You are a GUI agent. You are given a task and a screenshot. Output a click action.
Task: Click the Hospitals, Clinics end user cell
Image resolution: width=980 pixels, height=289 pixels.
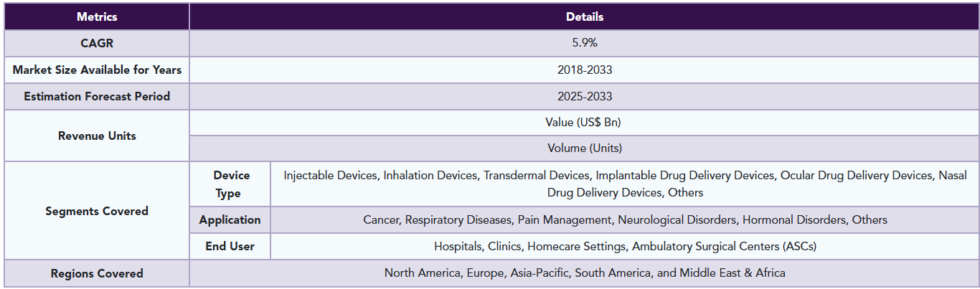[625, 246]
